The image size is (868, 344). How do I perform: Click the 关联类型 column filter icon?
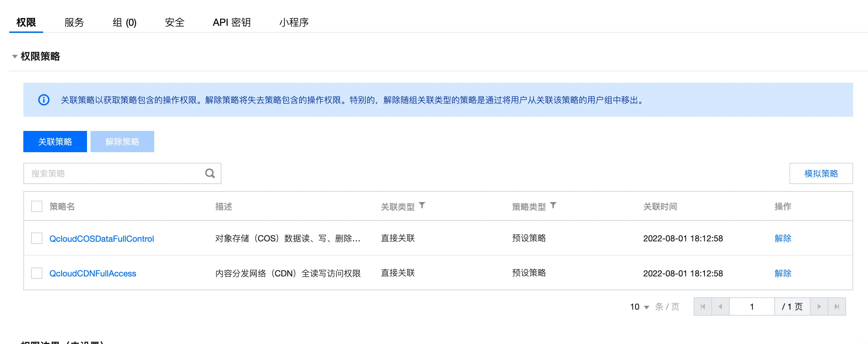pyautogui.click(x=422, y=205)
